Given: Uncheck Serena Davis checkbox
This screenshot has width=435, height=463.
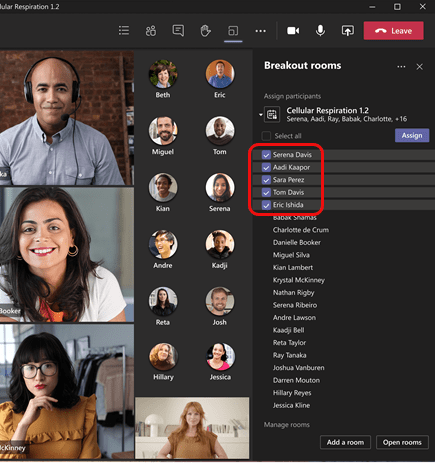Looking at the screenshot, I should [x=266, y=155].
